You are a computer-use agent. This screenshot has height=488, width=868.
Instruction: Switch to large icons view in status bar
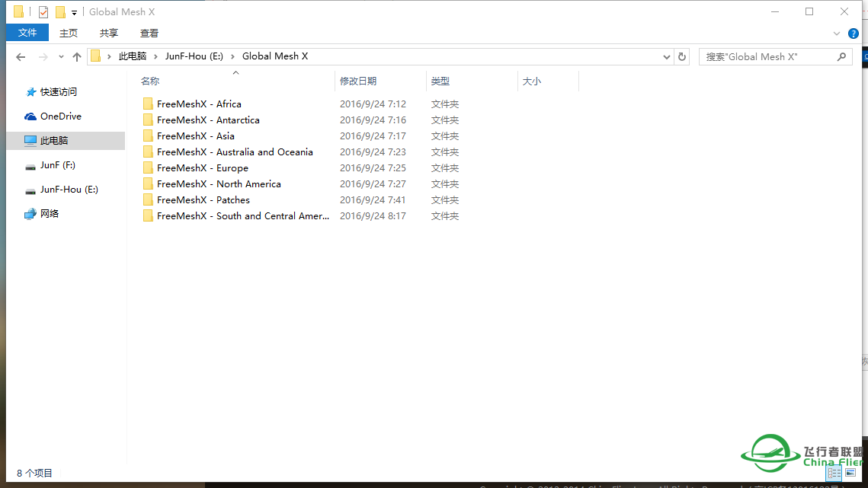850,473
